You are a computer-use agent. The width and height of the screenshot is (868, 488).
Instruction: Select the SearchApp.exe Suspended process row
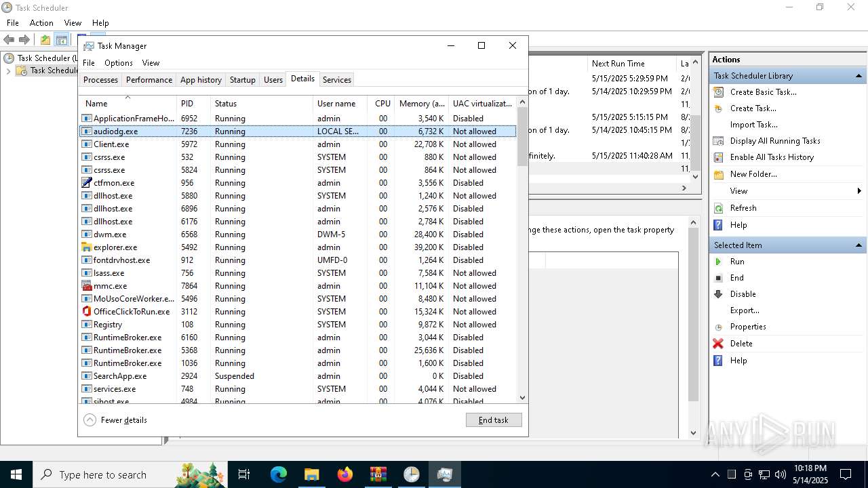[x=297, y=376]
